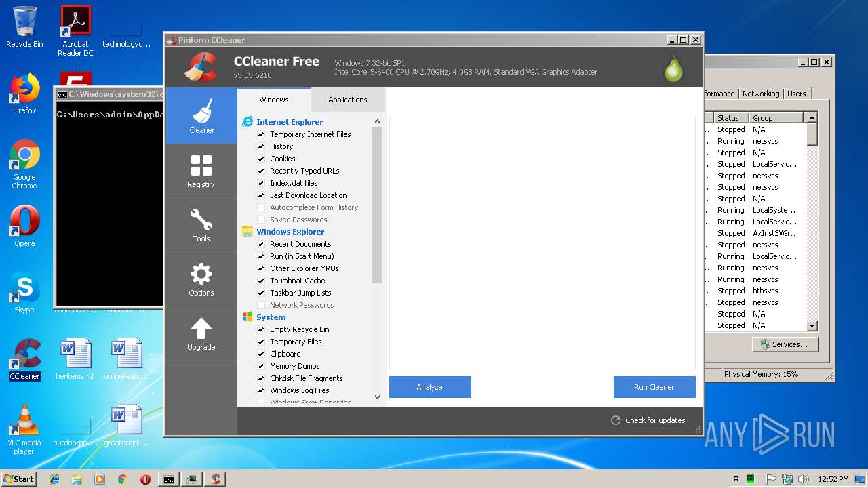Screen dimensions: 868x488
Task: Uncheck the Cookies checkbox
Action: pos(261,159)
